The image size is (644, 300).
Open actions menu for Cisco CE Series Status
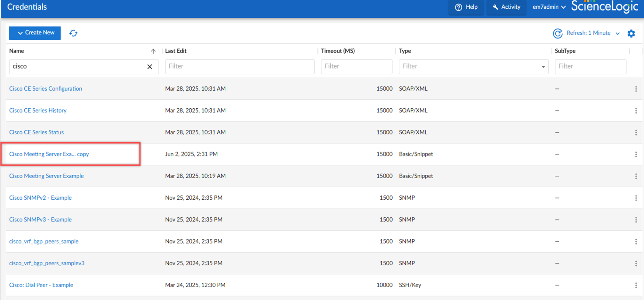(636, 132)
